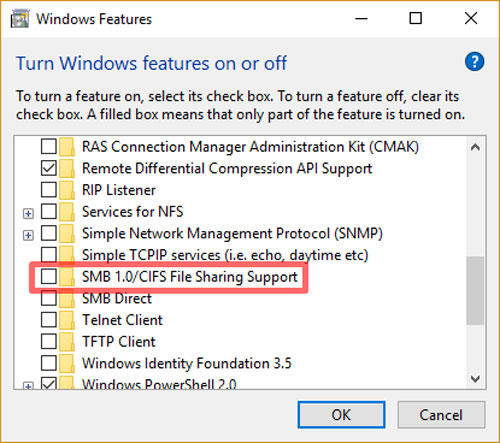500x443 pixels.
Task: Expand Simple Network Management Protocol (SNMP) node
Action: click(28, 235)
